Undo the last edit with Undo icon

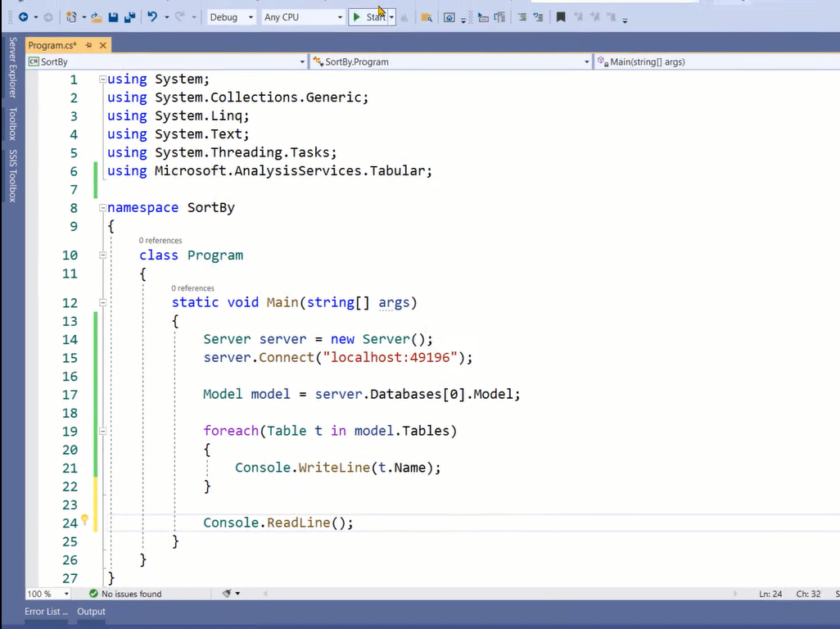point(152,17)
